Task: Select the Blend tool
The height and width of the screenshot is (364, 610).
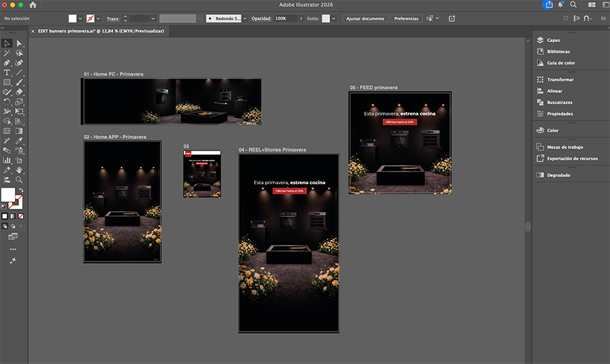Action: 7,150
